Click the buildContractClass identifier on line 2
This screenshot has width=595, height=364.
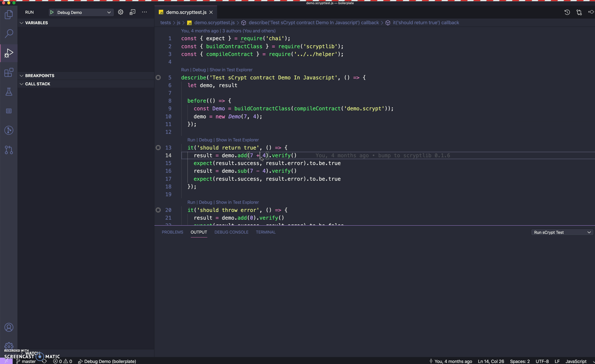click(x=234, y=47)
